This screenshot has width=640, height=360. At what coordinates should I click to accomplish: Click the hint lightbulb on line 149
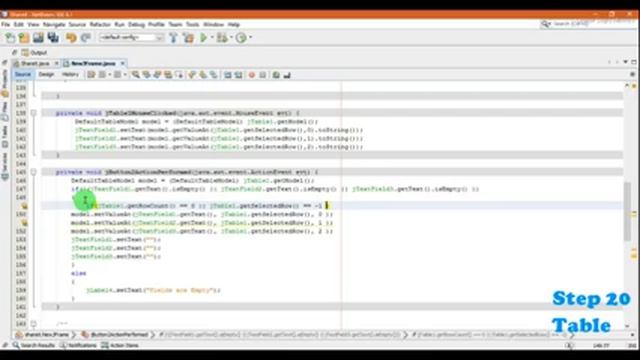point(24,206)
